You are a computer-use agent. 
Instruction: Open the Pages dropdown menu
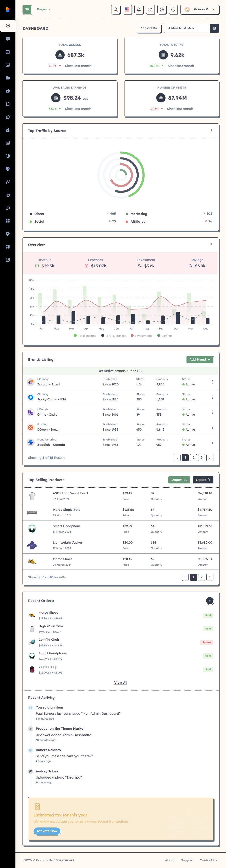click(x=44, y=9)
